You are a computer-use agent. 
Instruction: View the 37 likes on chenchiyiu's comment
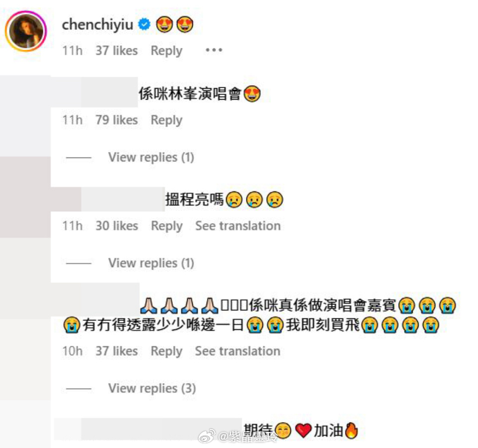(x=117, y=51)
